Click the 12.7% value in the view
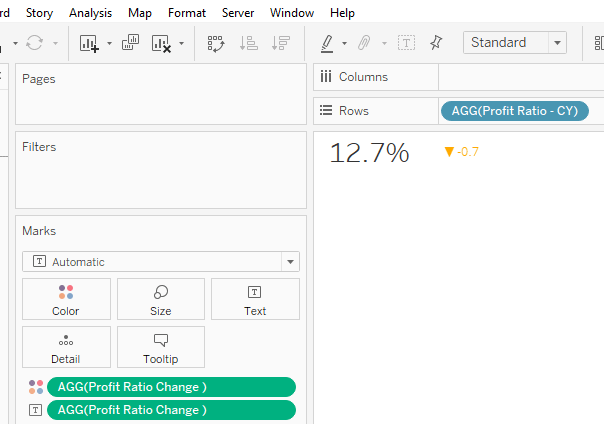This screenshot has width=604, height=424. point(369,153)
